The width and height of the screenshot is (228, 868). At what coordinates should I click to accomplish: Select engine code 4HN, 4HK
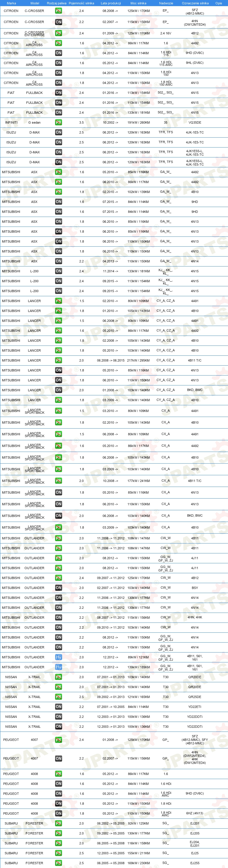[x=195, y=618]
